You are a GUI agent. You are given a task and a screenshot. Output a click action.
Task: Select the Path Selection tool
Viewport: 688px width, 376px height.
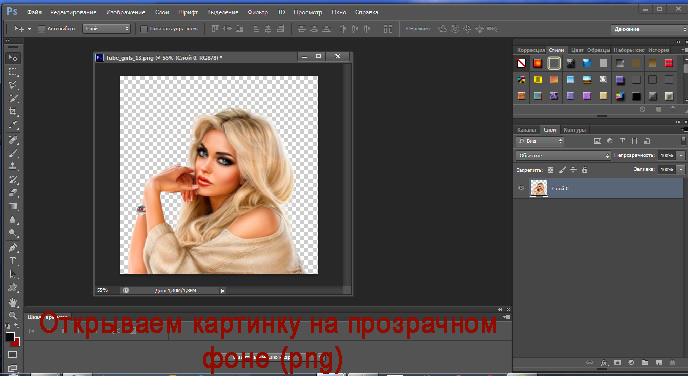click(x=13, y=275)
